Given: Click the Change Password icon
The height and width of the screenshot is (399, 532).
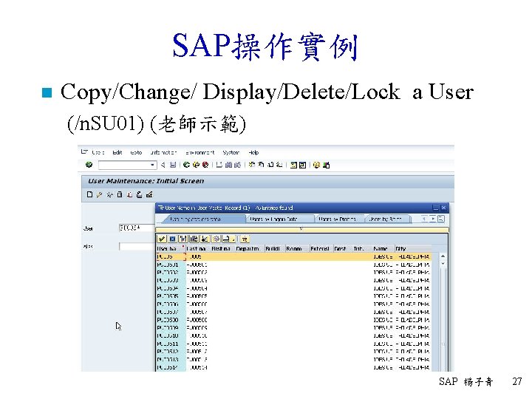Looking at the screenshot, I should pyautogui.click(x=149, y=194).
